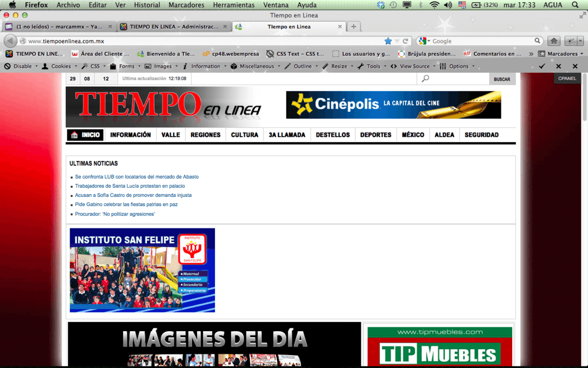588x368 pixels.
Task: Open 'Trabajadores de Santa Lucía protestan' article
Action: coord(130,186)
